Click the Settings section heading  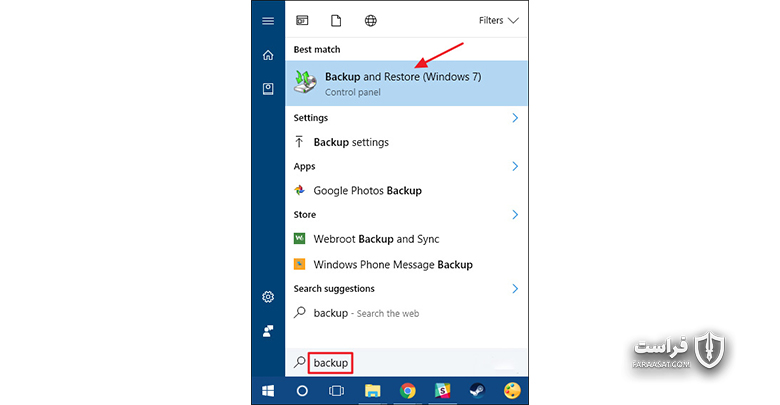click(x=311, y=118)
